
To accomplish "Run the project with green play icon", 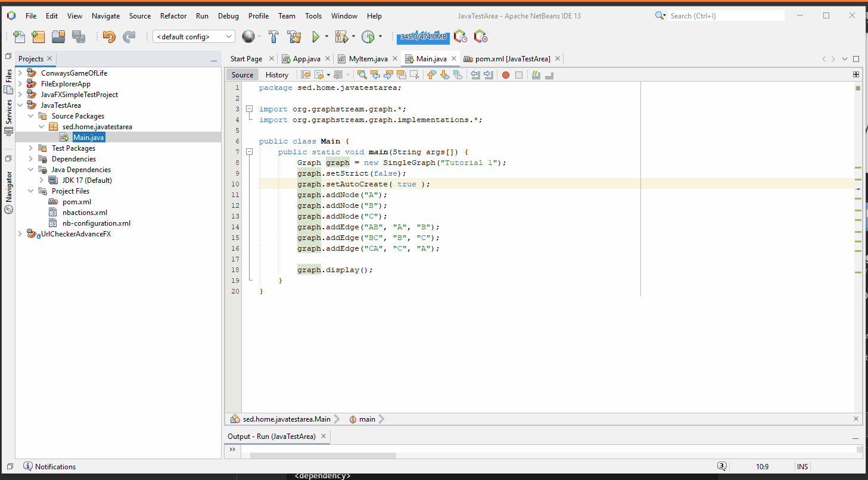I will point(316,37).
